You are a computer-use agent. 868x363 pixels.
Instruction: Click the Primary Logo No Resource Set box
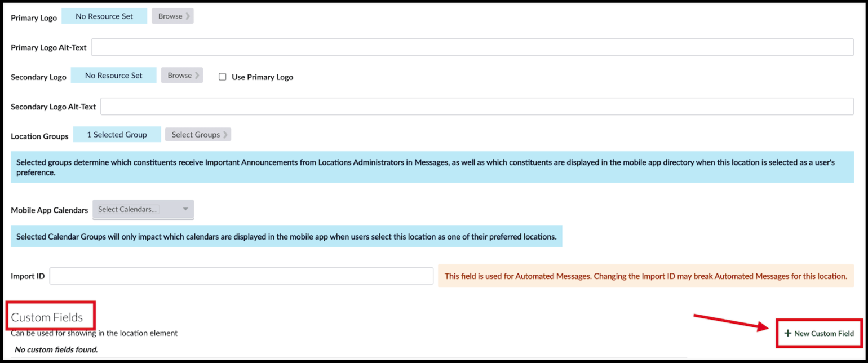(104, 16)
